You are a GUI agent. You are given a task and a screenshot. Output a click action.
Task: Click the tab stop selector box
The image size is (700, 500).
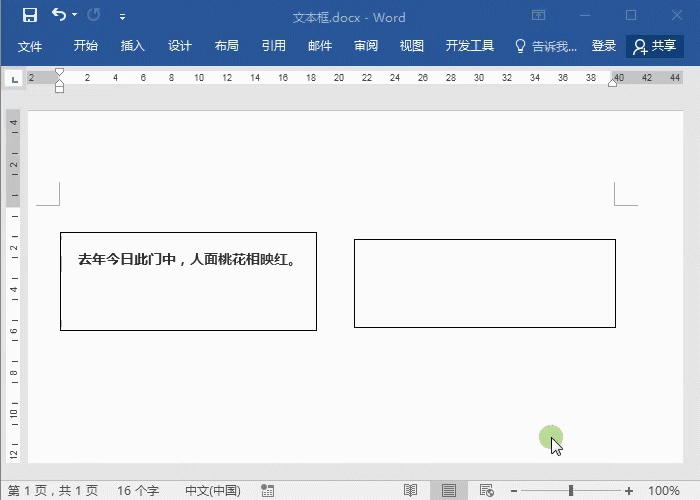14,80
